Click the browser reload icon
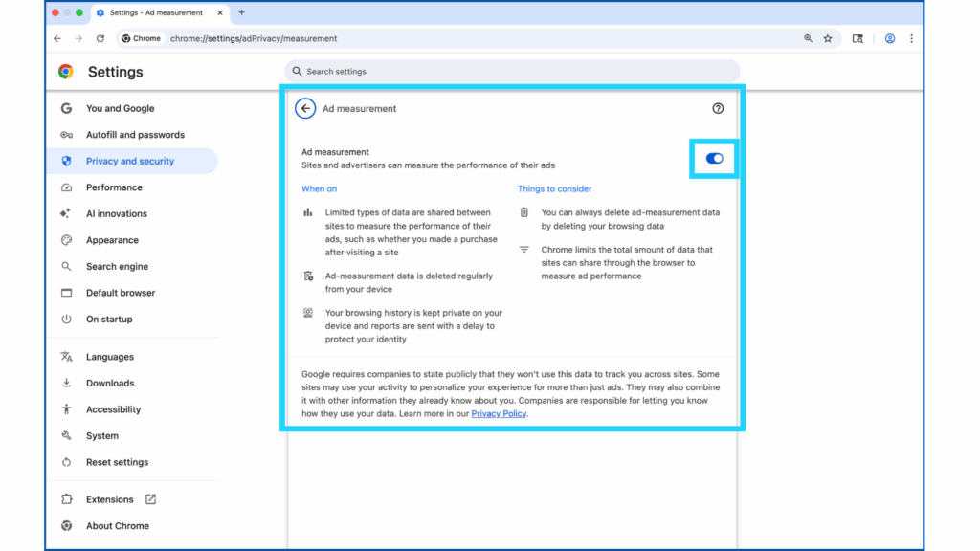The height and width of the screenshot is (551, 980). 100,39
